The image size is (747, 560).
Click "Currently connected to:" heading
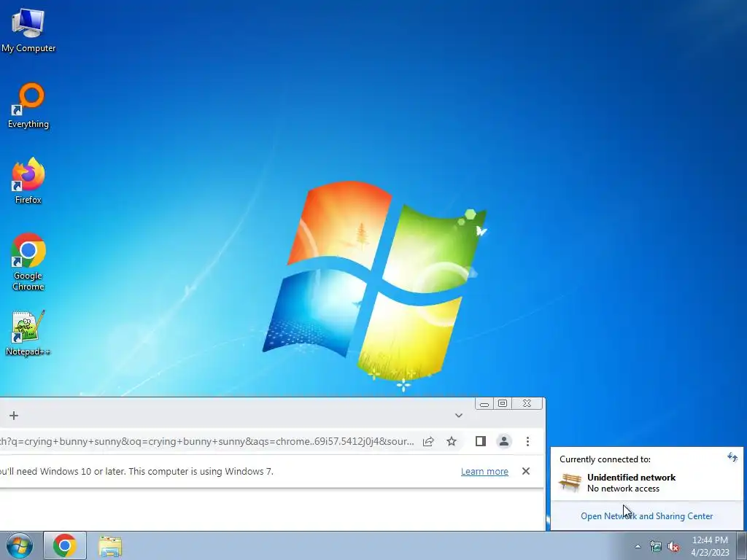coord(605,459)
